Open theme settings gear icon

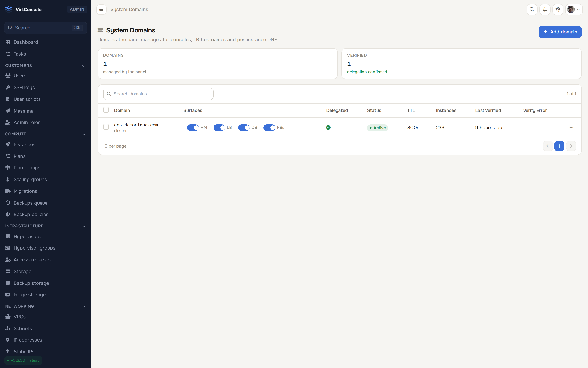(558, 10)
